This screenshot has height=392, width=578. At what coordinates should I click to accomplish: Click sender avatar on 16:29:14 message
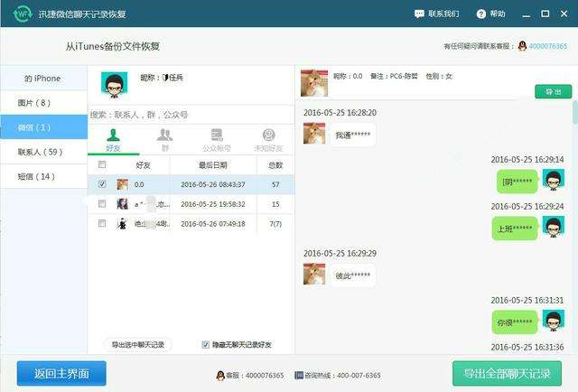pos(554,180)
